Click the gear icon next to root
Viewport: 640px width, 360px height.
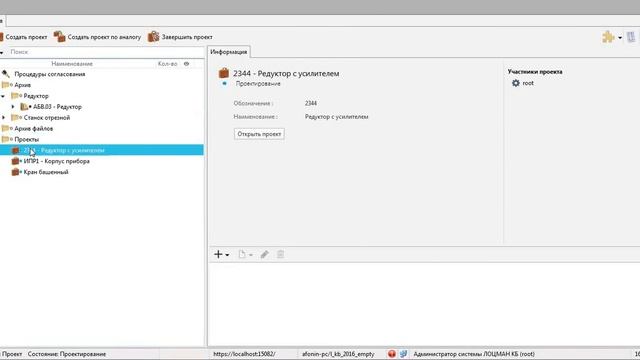(x=516, y=83)
